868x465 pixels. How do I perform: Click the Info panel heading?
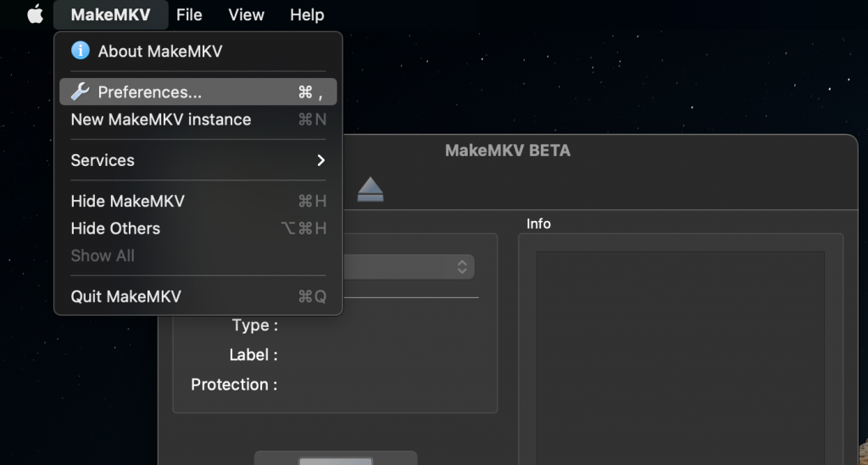click(538, 224)
